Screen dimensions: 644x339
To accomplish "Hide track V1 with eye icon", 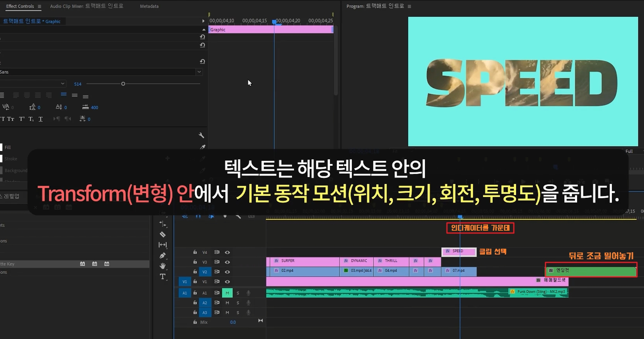I will point(227,282).
